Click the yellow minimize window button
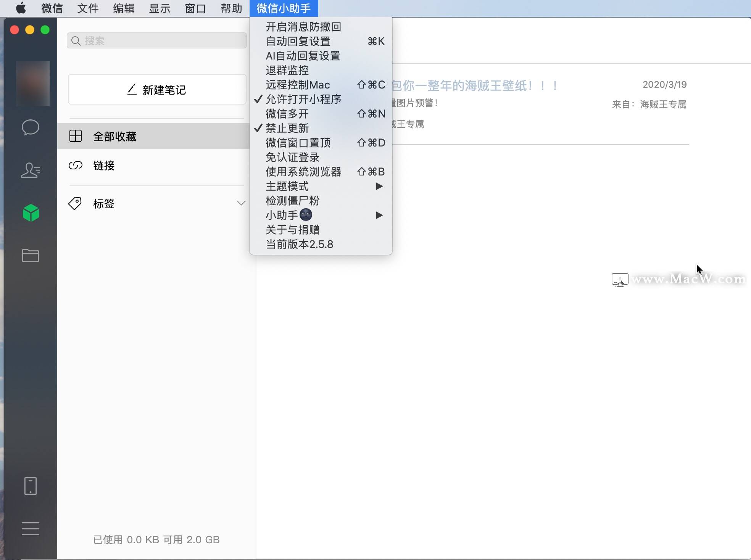Viewport: 751px width, 560px height. (30, 30)
